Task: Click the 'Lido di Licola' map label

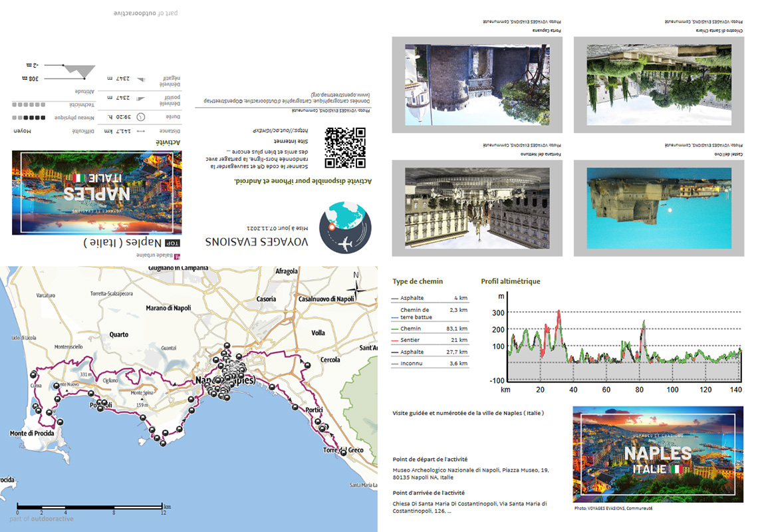Action: click(x=24, y=338)
